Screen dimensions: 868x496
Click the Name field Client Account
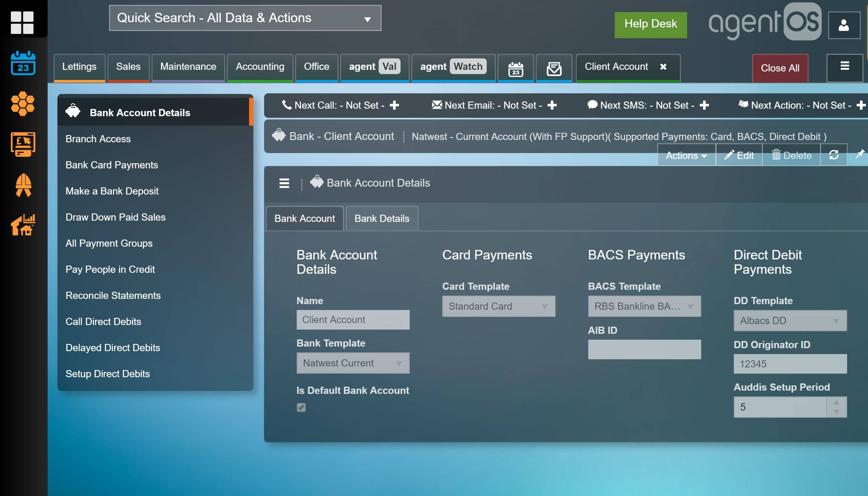[353, 320]
